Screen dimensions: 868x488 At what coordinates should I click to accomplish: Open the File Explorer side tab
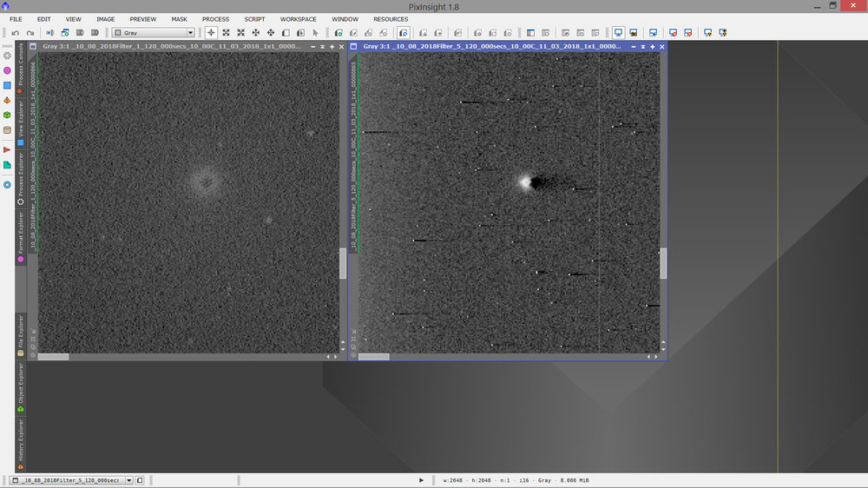point(21,336)
